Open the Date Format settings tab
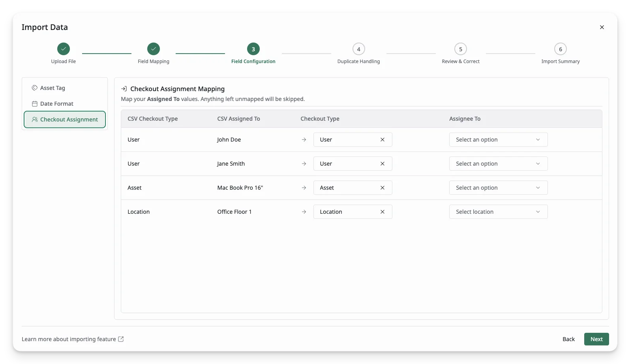The height and width of the screenshot is (364, 630). click(x=65, y=104)
